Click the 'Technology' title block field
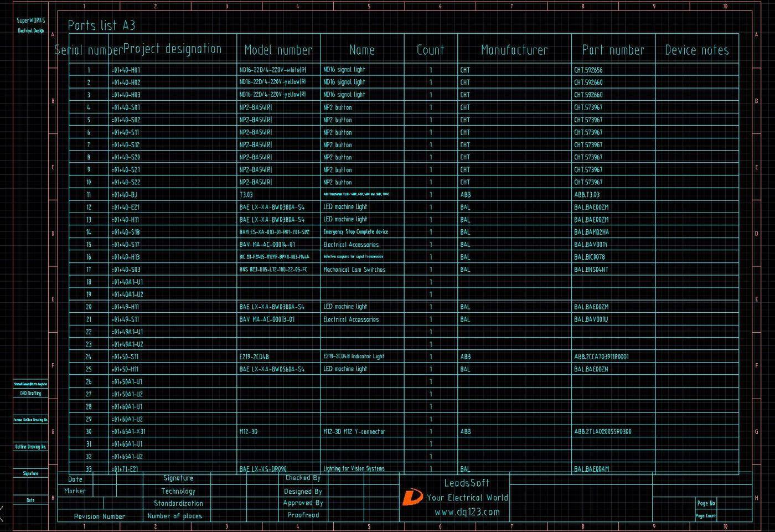 (x=178, y=491)
